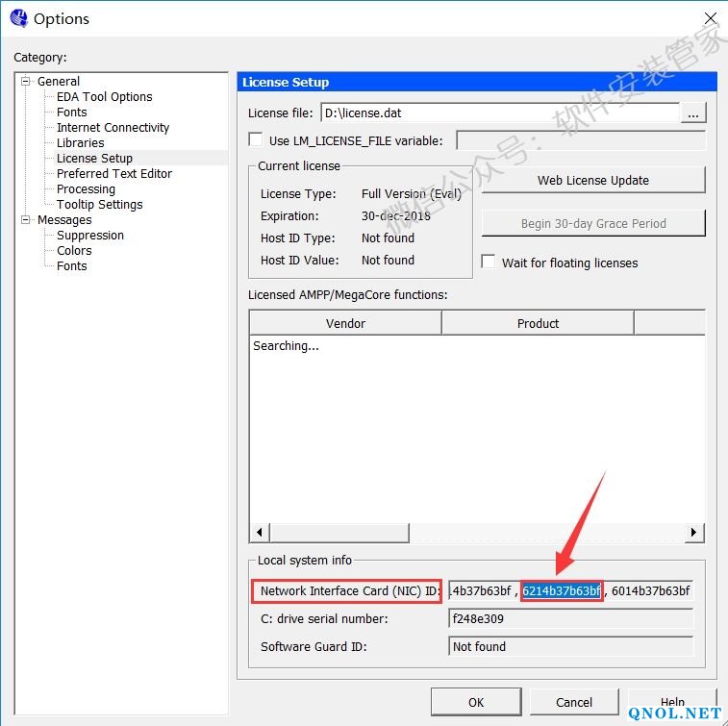Enable Use LM_LICENSE_FILE variable checkbox
Screen dimensions: 728x726
tap(256, 139)
